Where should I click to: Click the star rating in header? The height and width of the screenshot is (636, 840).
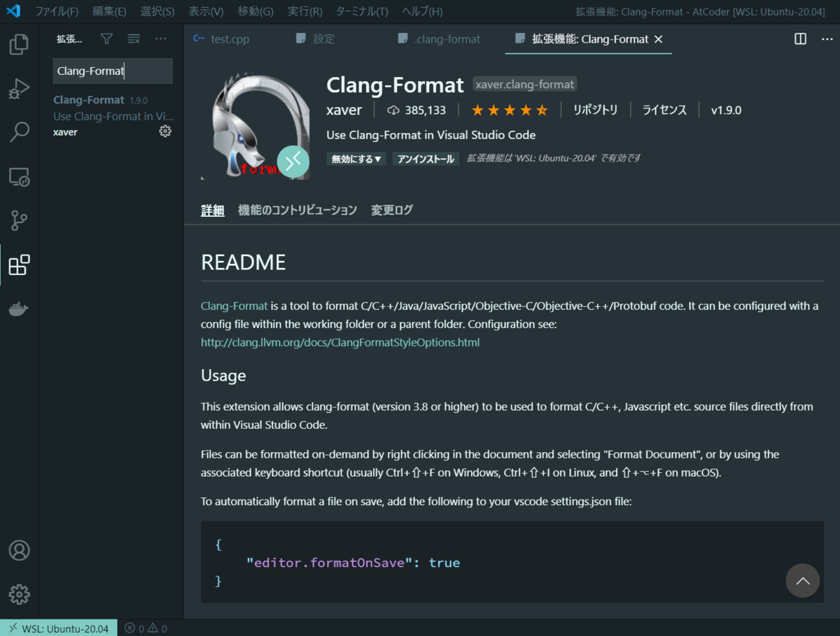509,110
